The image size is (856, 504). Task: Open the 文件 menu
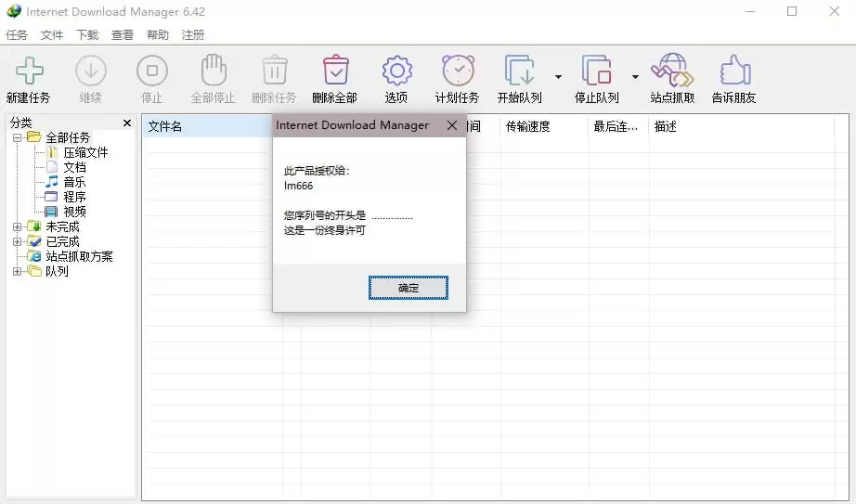(x=52, y=35)
